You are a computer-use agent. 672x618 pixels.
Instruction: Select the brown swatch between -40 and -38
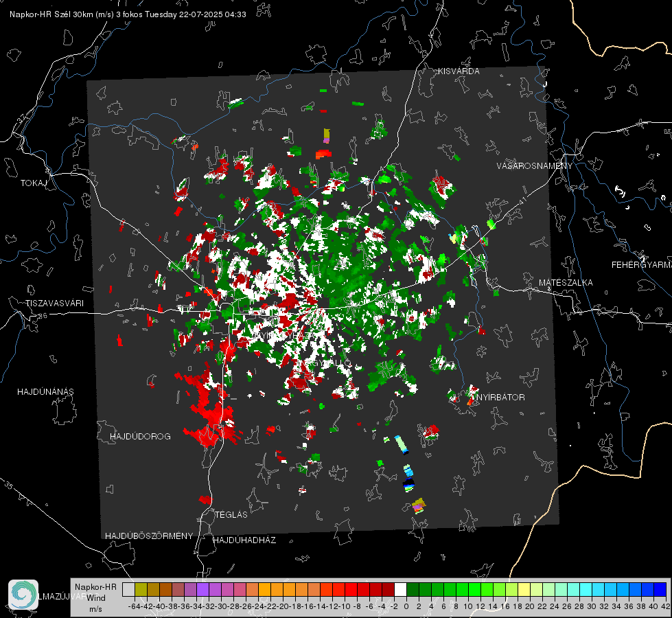tap(165, 589)
